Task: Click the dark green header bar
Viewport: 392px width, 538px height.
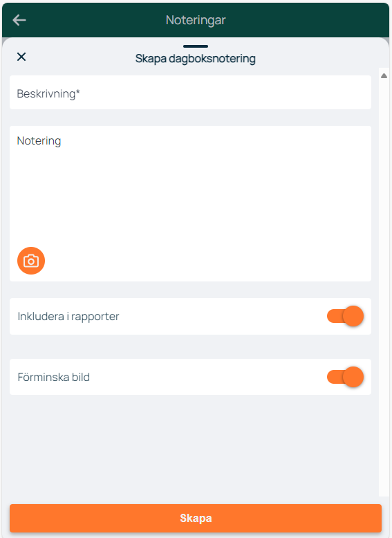Action: pos(196,20)
